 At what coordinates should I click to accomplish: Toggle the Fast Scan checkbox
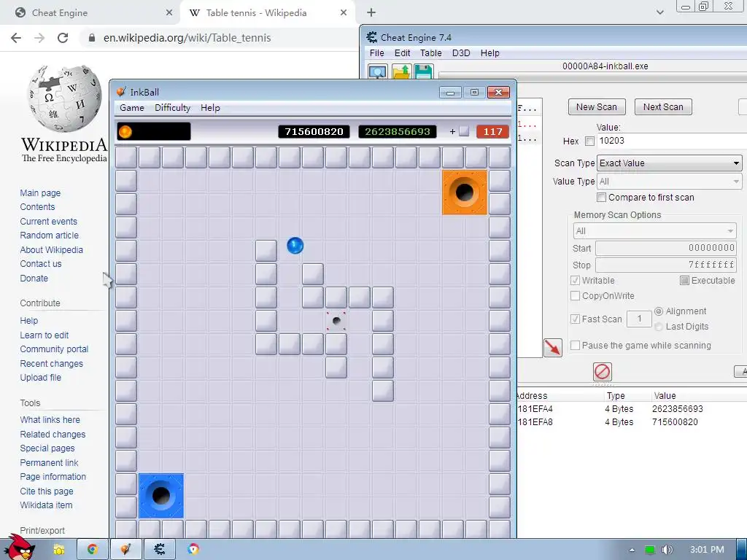tap(575, 319)
